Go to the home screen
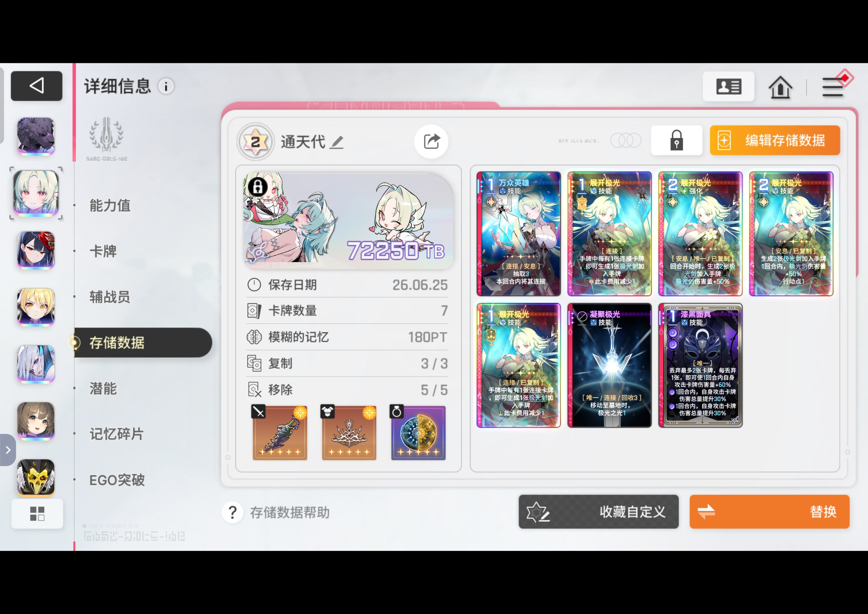Screen dimensions: 868x614 [780, 87]
